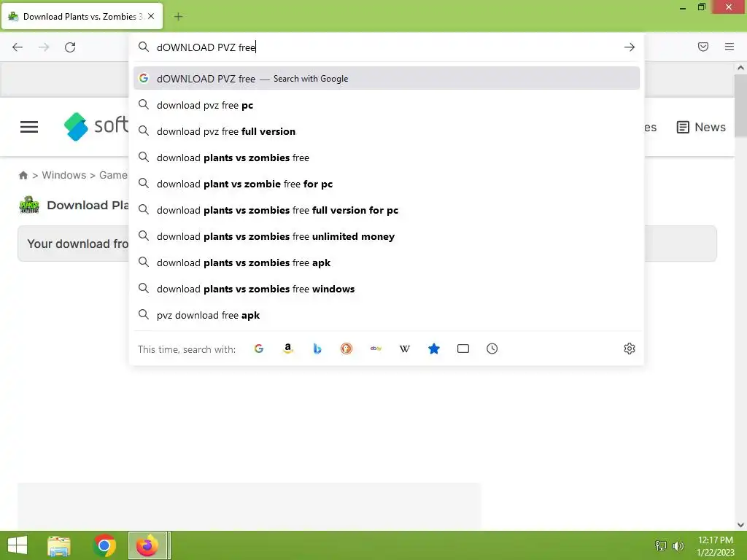Click the address bar text field
The width and height of the screenshot is (747, 560).
tap(386, 47)
